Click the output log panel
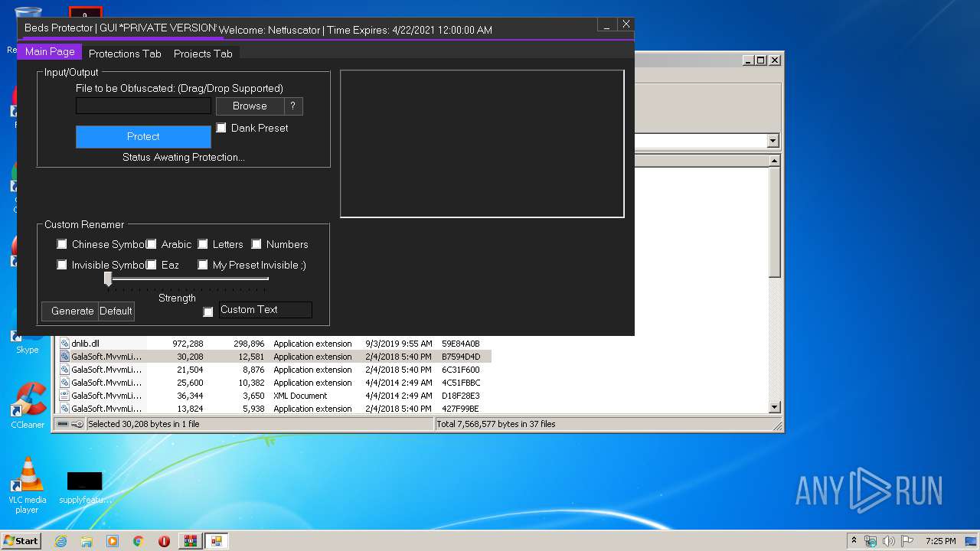 click(482, 144)
